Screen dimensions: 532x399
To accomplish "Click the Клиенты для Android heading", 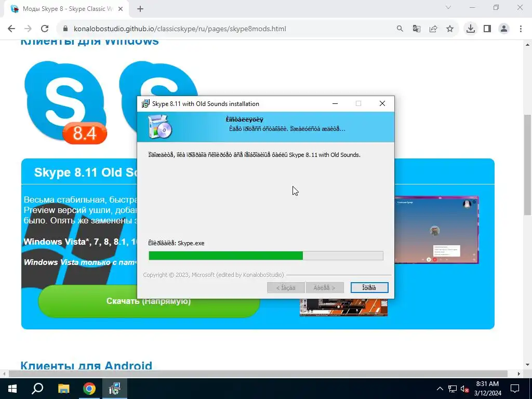I will coord(86,366).
